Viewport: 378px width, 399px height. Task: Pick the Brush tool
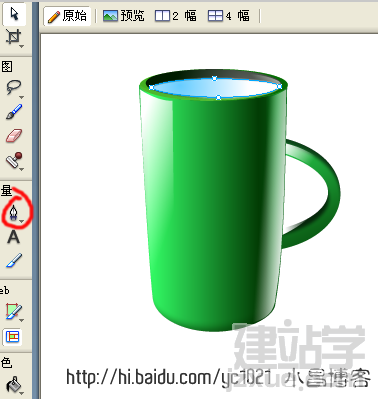[x=14, y=112]
